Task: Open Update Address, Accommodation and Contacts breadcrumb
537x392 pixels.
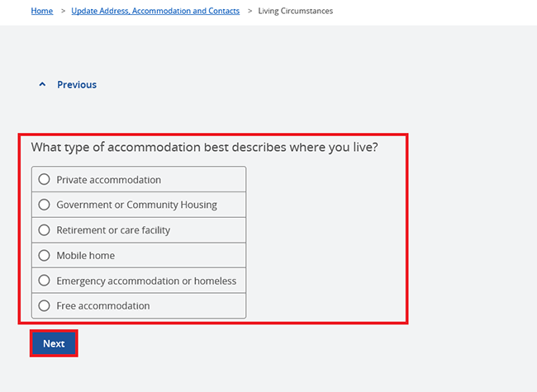Action: pyautogui.click(x=155, y=11)
